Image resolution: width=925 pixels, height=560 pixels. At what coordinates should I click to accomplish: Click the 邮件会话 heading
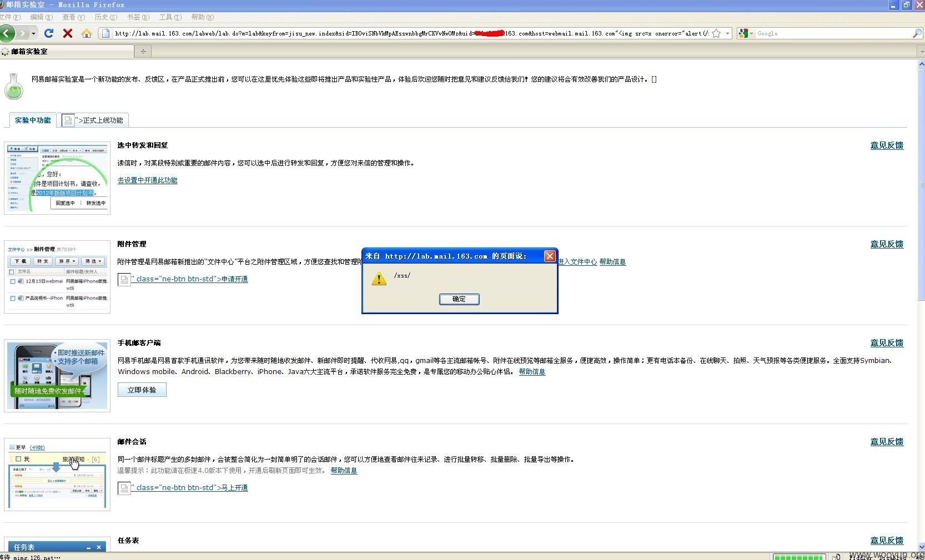[x=132, y=442]
